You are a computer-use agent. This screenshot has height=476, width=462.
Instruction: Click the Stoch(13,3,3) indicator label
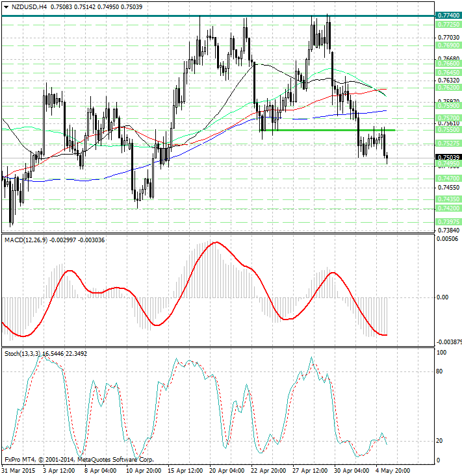coord(23,354)
